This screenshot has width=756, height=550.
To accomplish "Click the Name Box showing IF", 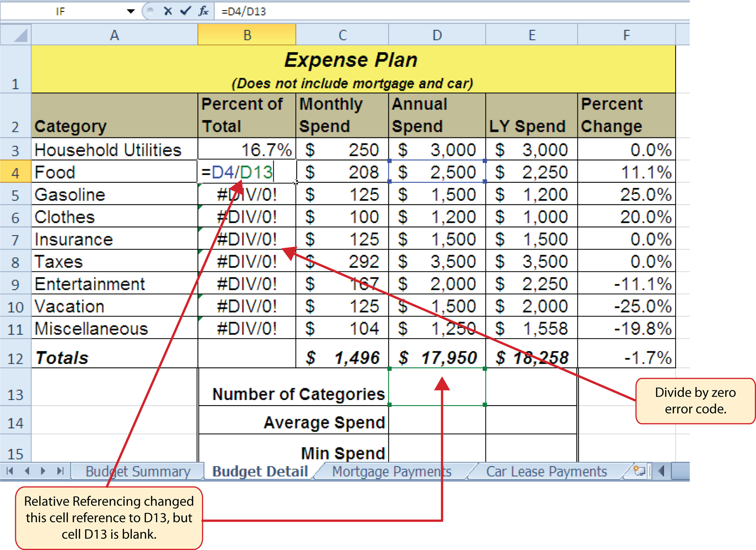I will [61, 12].
